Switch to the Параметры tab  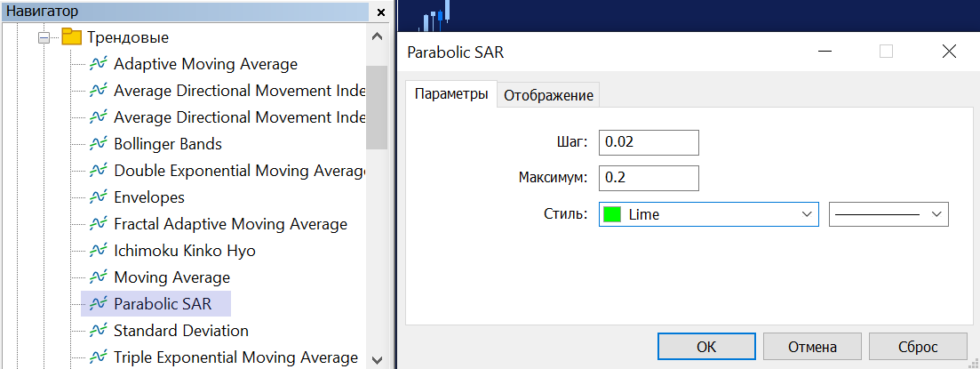coord(451,94)
